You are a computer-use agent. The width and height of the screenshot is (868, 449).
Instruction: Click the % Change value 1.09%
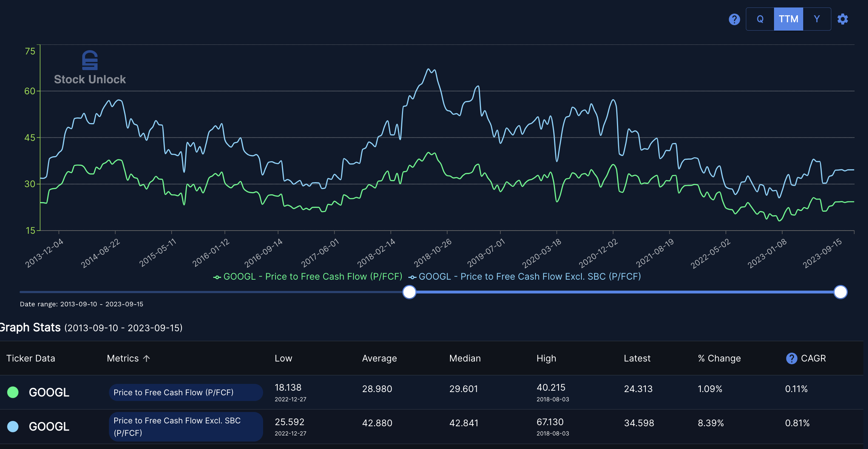[x=710, y=389]
